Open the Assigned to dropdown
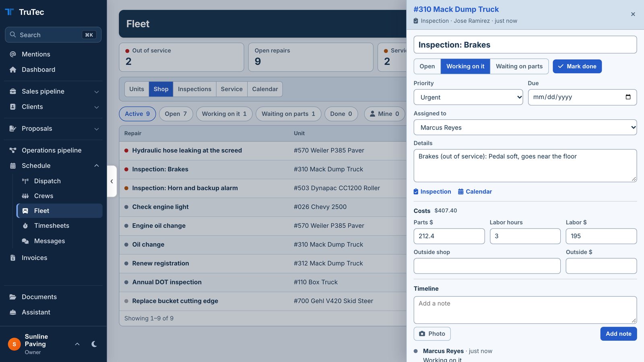 (x=525, y=128)
